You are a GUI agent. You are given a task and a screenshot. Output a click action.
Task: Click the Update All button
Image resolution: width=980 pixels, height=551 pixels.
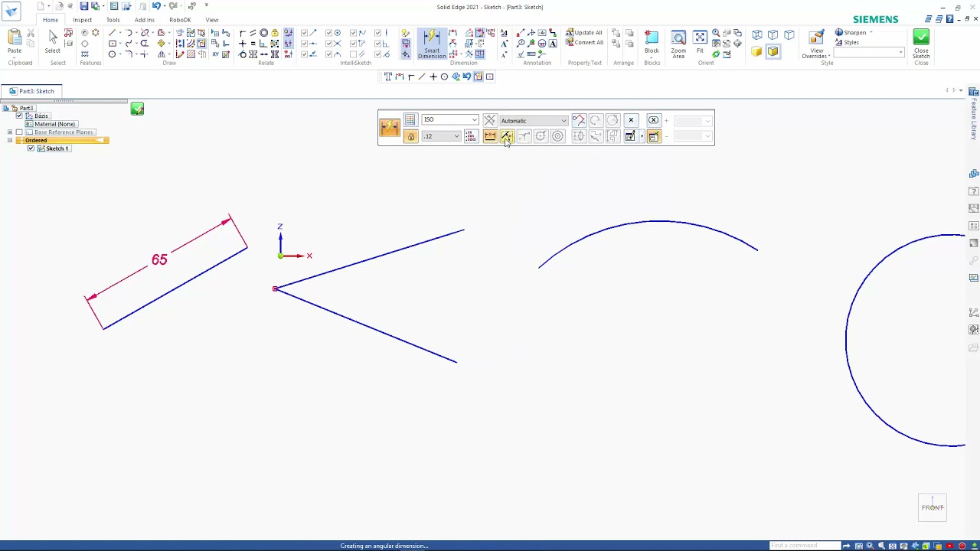pyautogui.click(x=584, y=33)
